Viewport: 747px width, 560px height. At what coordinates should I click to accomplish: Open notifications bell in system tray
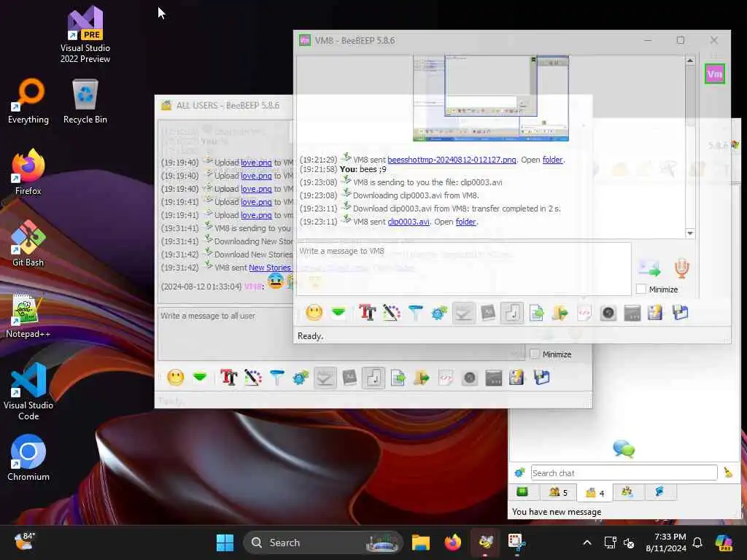pos(697,542)
